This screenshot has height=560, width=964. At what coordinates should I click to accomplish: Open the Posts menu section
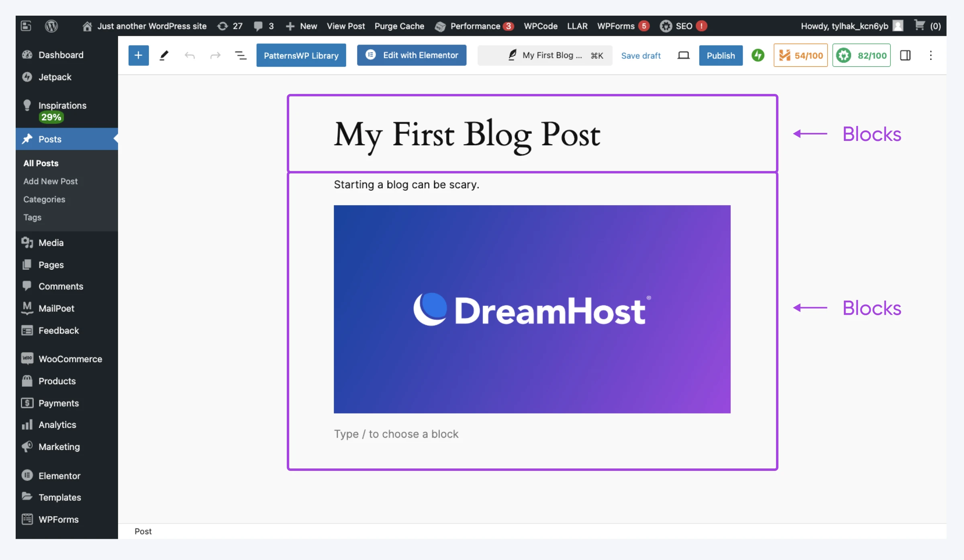pyautogui.click(x=50, y=138)
